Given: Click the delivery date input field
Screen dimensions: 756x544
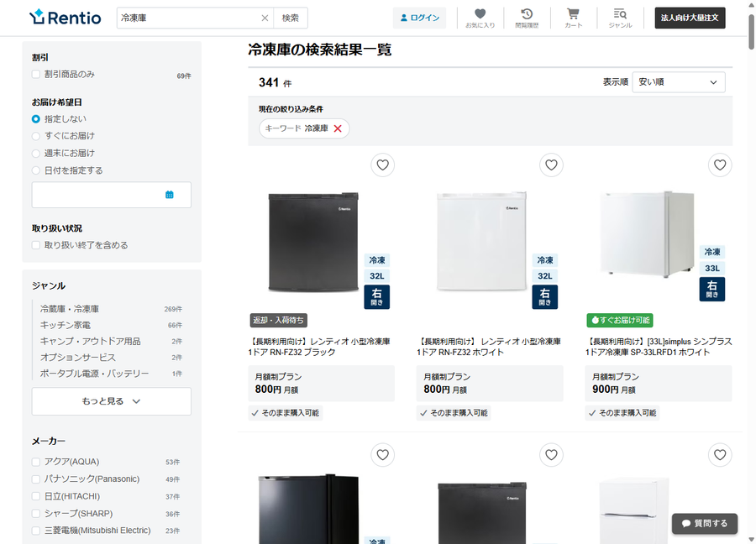Looking at the screenshot, I should (x=112, y=195).
